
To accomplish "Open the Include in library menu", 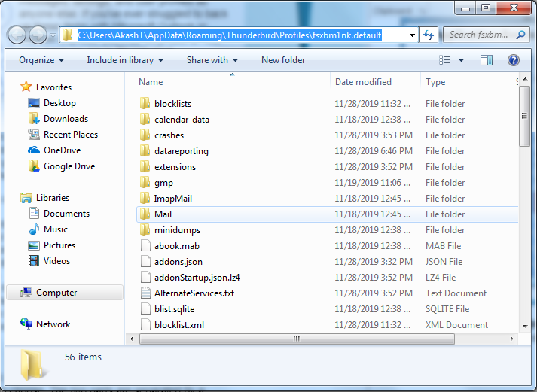I will coord(125,60).
